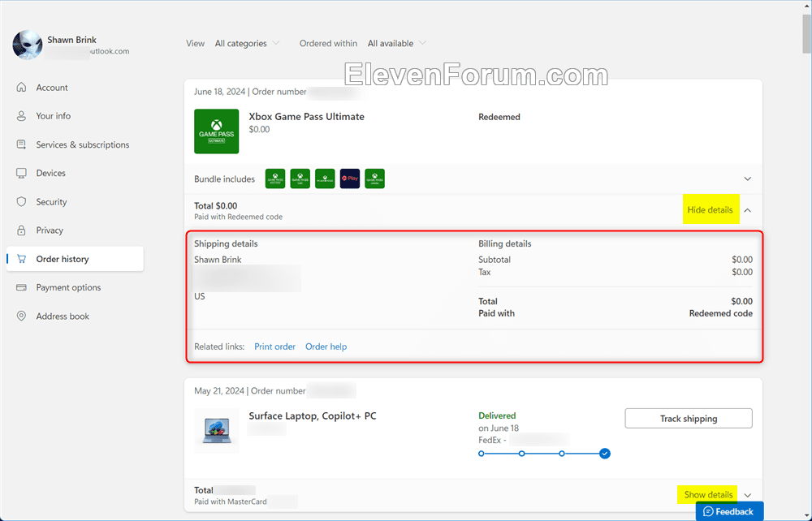This screenshot has width=812, height=521.
Task: Click the Shipping details heading
Action: click(226, 243)
